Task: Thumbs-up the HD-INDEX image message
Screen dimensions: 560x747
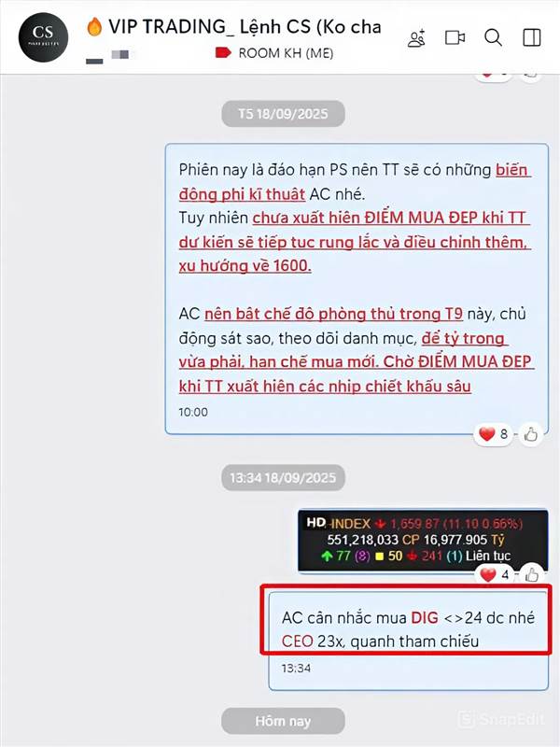Action: coord(531,575)
